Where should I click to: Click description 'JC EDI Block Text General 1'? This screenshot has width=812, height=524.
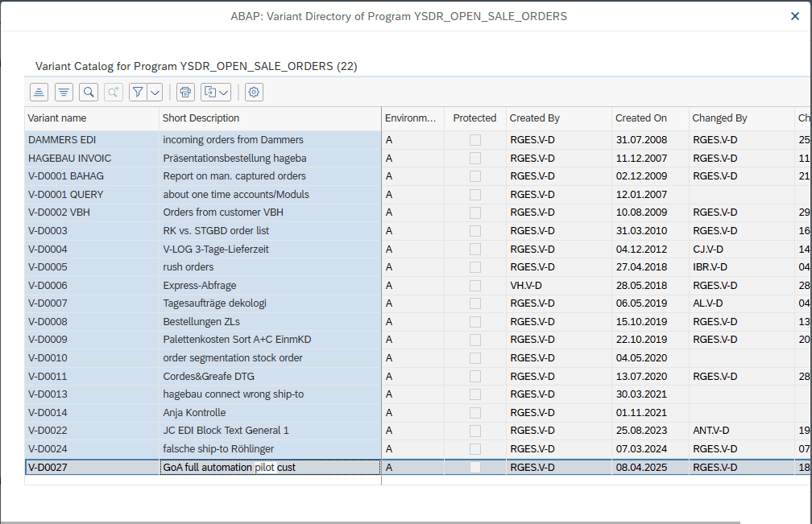(x=226, y=431)
